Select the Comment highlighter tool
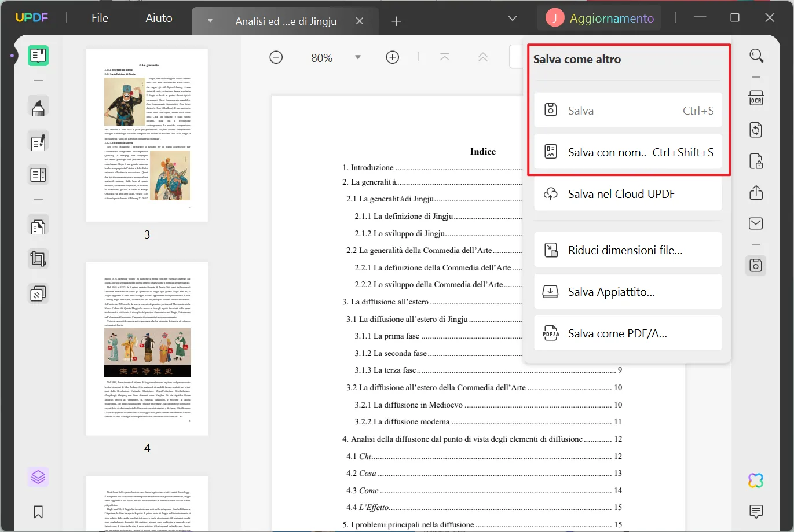Screen dimensions: 794x532 [38, 107]
